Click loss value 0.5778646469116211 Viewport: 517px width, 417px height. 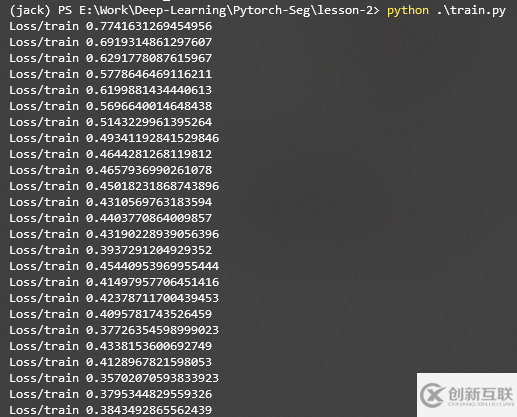click(x=149, y=74)
